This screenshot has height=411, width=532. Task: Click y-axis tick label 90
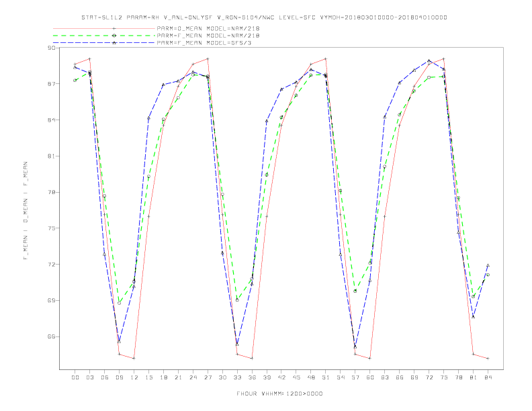pyautogui.click(x=51, y=48)
